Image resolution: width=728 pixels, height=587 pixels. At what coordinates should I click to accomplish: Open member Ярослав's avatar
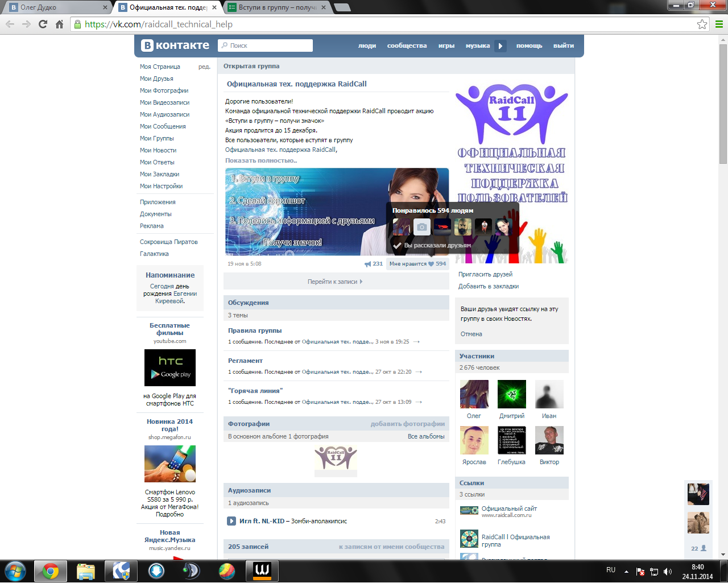[x=474, y=440]
